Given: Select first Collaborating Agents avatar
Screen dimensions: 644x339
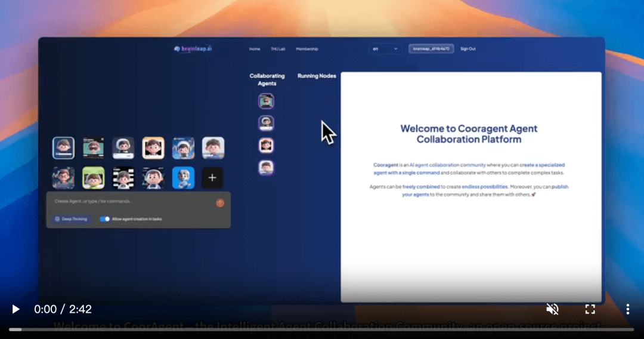Looking at the screenshot, I should pyautogui.click(x=266, y=101).
